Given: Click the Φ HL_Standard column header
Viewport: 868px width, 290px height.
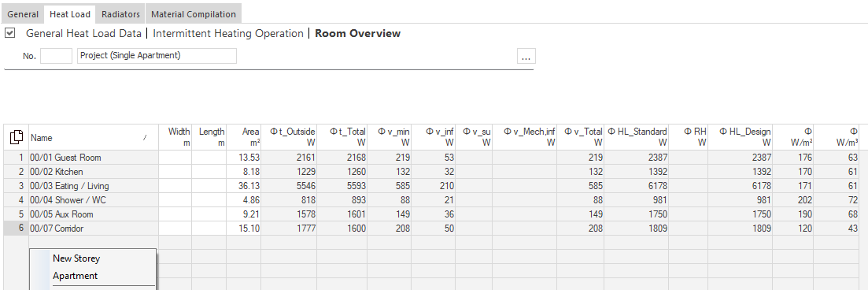Looking at the screenshot, I should (636, 137).
